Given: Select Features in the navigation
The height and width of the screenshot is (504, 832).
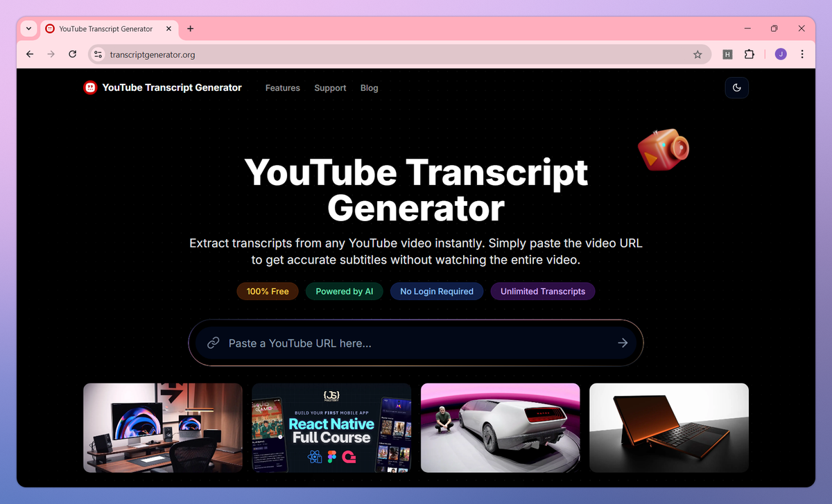Looking at the screenshot, I should click(x=282, y=87).
